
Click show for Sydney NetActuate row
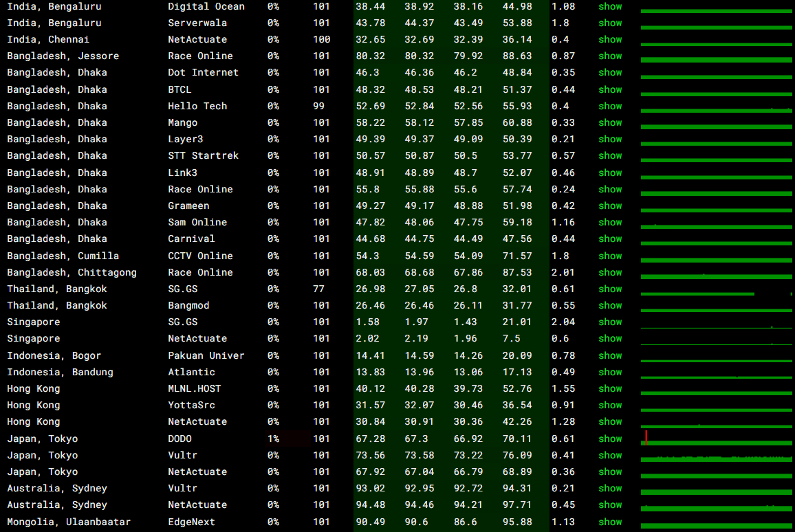point(610,505)
